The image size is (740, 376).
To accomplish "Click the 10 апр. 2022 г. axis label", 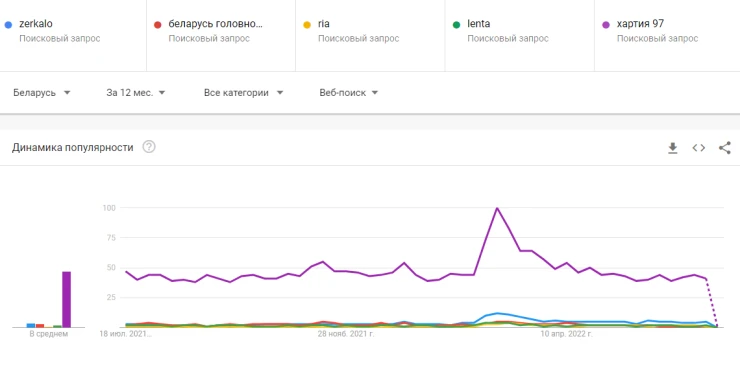I will 566,334.
